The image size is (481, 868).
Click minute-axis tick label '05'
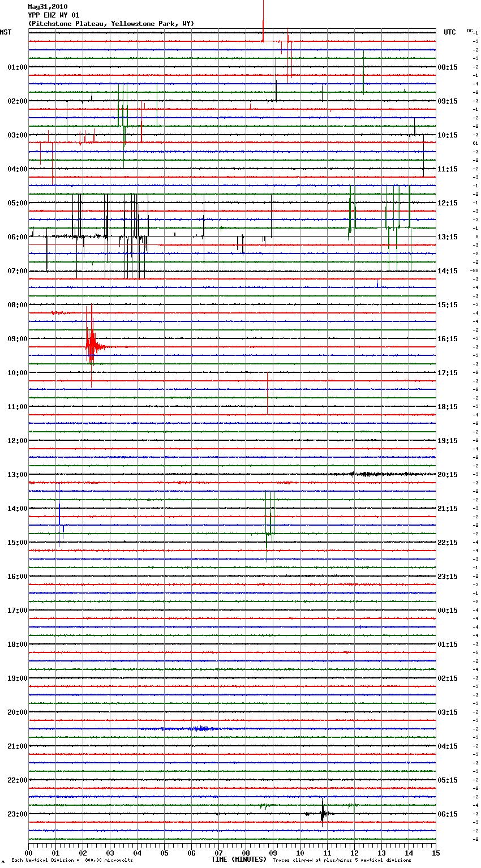pyautogui.click(x=164, y=853)
